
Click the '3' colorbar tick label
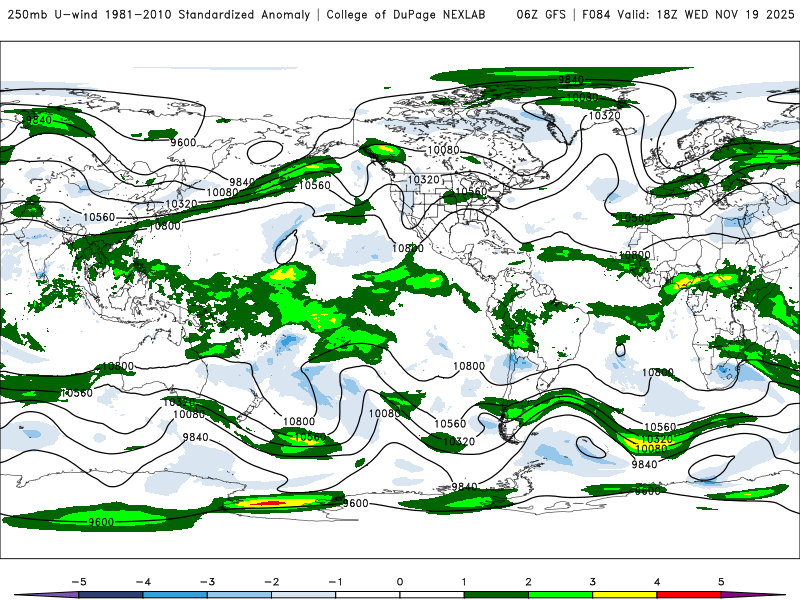click(593, 582)
